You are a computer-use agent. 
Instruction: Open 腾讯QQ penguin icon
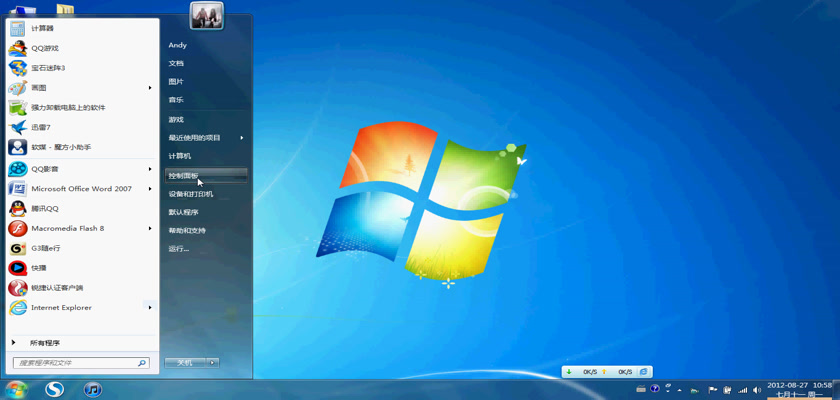point(18,209)
